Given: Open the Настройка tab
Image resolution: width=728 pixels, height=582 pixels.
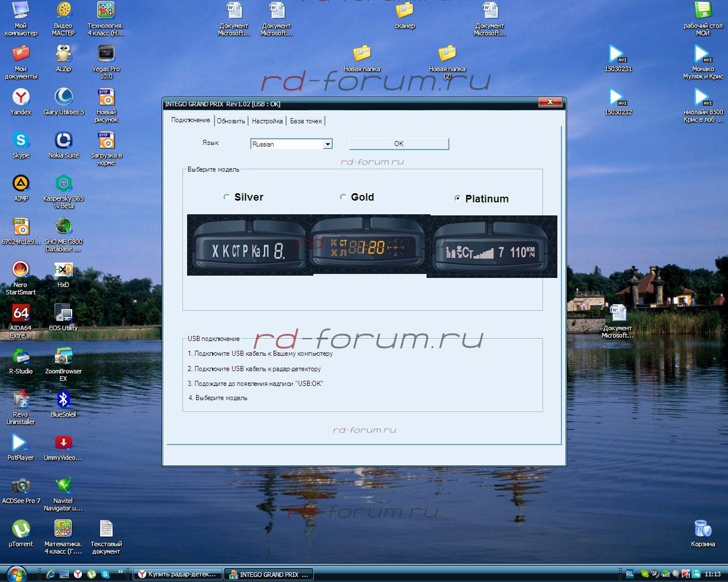Looking at the screenshot, I should point(267,121).
